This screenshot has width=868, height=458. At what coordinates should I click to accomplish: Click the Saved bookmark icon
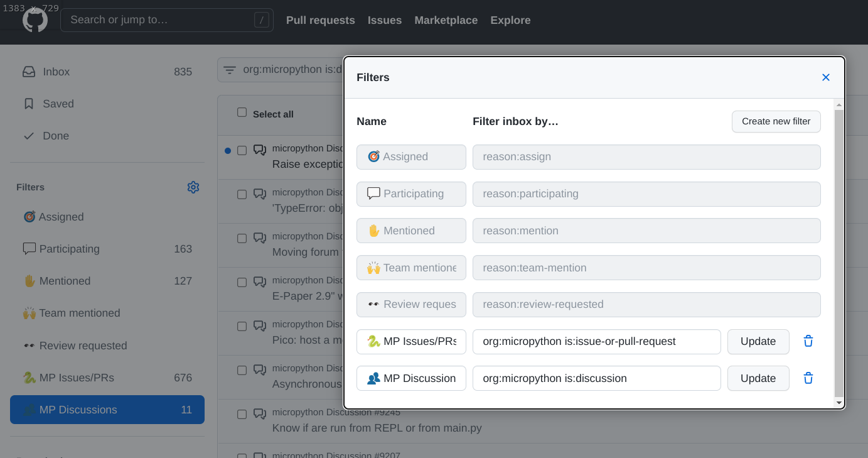[29, 104]
